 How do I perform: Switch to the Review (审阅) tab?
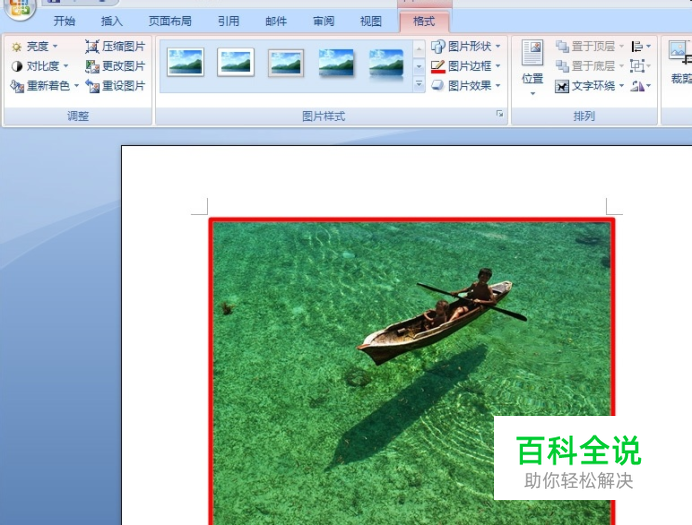click(323, 21)
